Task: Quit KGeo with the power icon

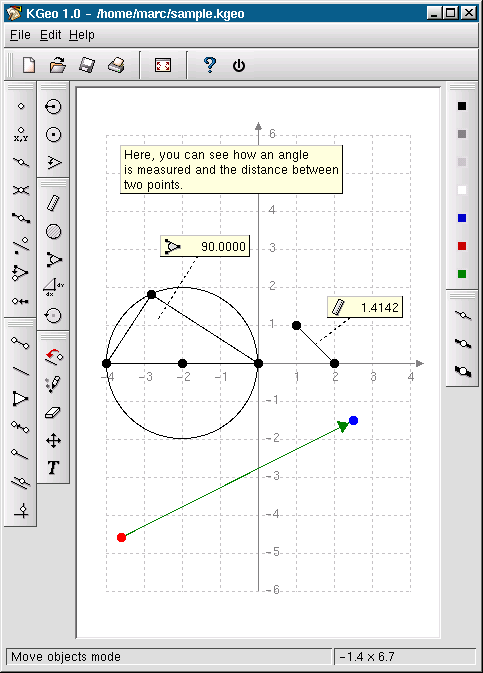Action: click(239, 66)
